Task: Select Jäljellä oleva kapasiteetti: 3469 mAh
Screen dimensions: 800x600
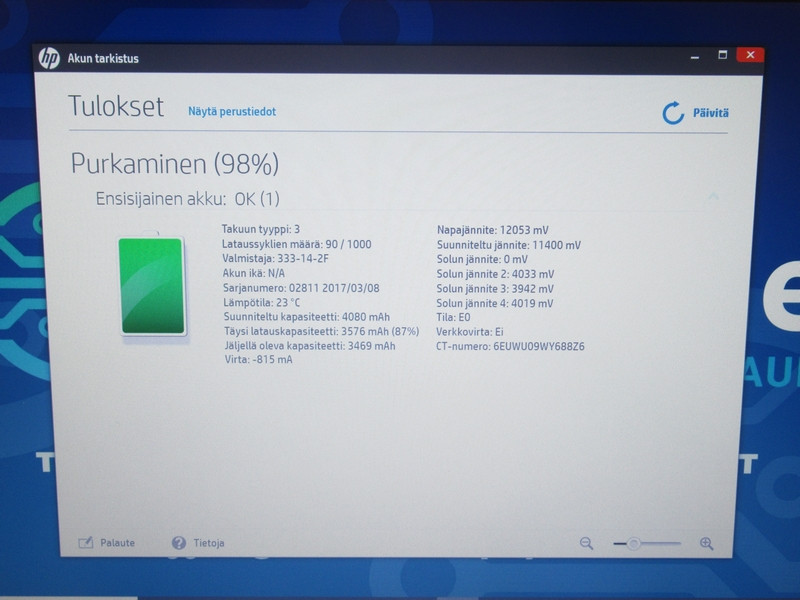Action: tap(310, 345)
